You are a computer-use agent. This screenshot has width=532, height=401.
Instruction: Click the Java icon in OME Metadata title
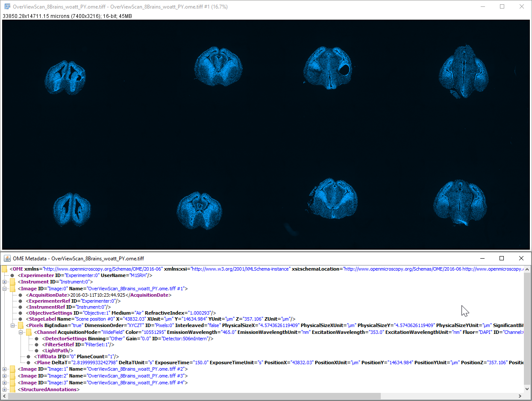[7, 258]
